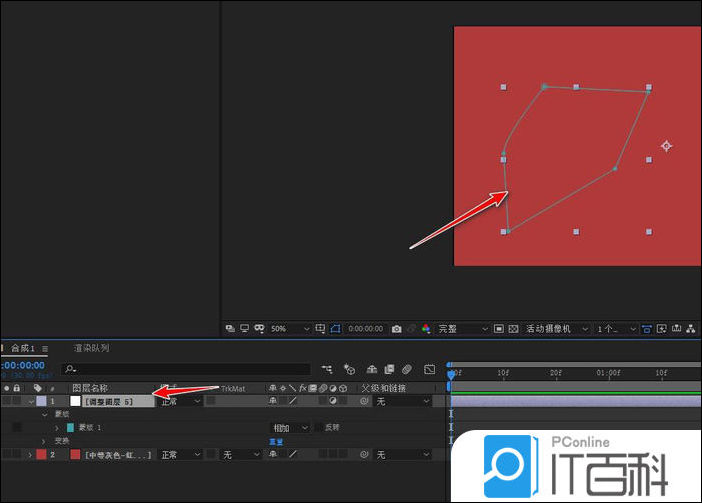Expand the 变换 transform property group
The width and height of the screenshot is (702, 503).
(x=43, y=440)
